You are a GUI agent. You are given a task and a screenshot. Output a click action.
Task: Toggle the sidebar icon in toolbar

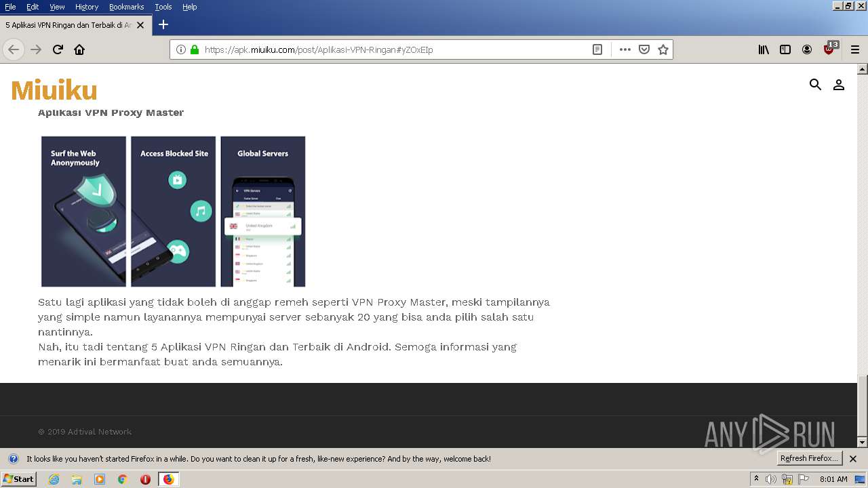[x=785, y=49]
